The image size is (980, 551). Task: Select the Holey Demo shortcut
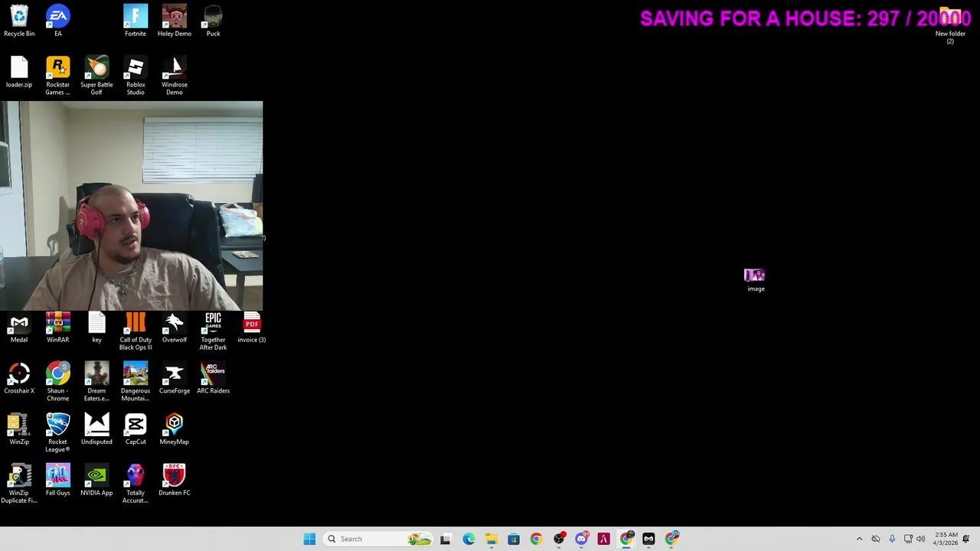tap(175, 21)
